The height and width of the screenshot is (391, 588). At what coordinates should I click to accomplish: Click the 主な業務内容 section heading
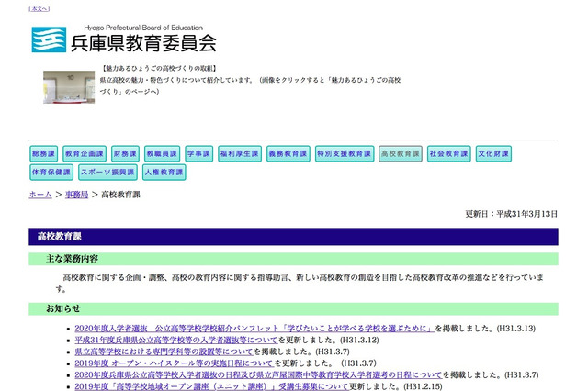pos(293,259)
